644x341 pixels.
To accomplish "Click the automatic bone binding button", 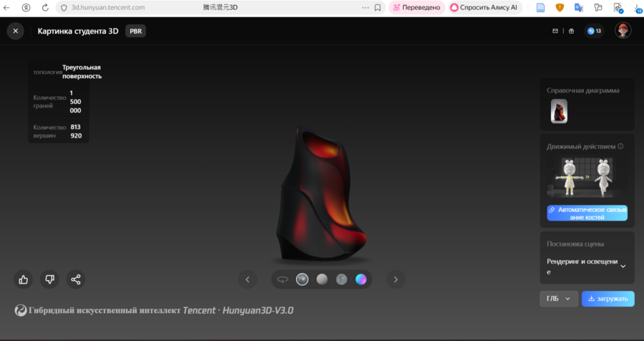I will point(587,213).
